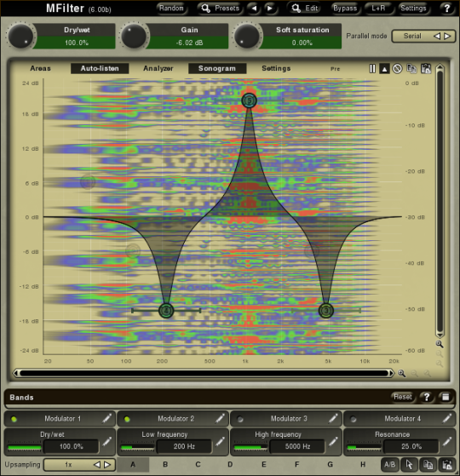Open global help question mark top right

[x=446, y=9]
